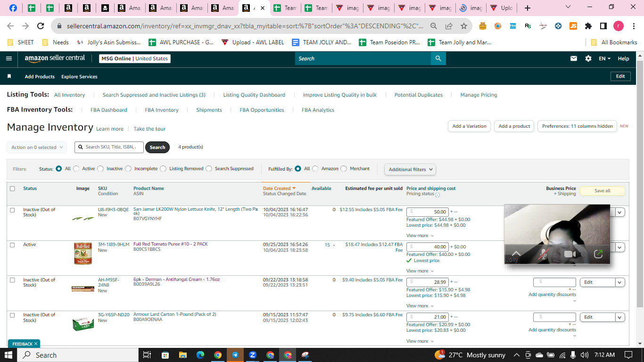Open Zoom from the taskbar
This screenshot has height=362, width=644.
coord(252,355)
